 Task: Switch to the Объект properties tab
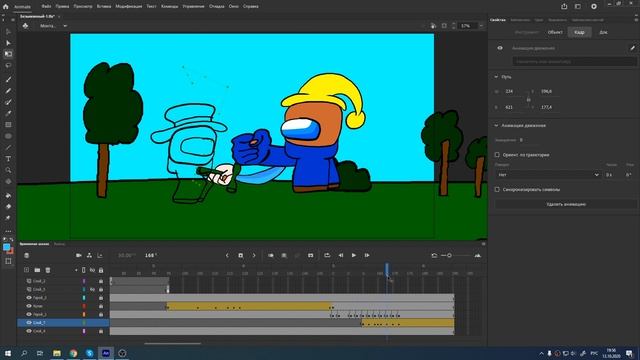pos(555,32)
